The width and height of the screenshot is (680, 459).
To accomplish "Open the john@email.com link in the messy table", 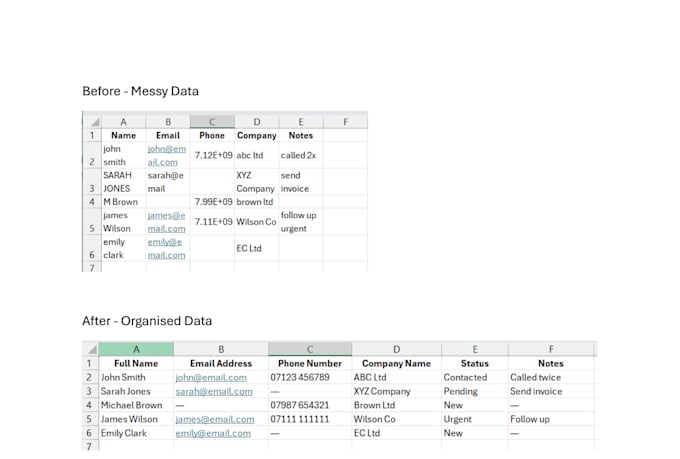I will pyautogui.click(x=167, y=155).
